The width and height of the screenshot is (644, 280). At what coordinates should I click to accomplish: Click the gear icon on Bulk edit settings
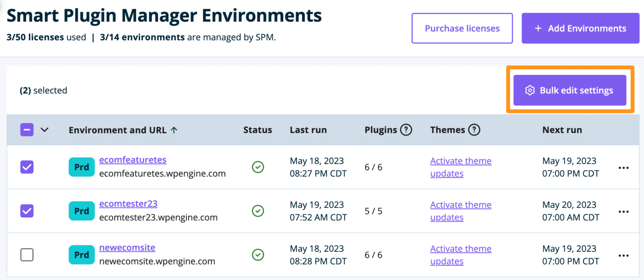coord(530,90)
